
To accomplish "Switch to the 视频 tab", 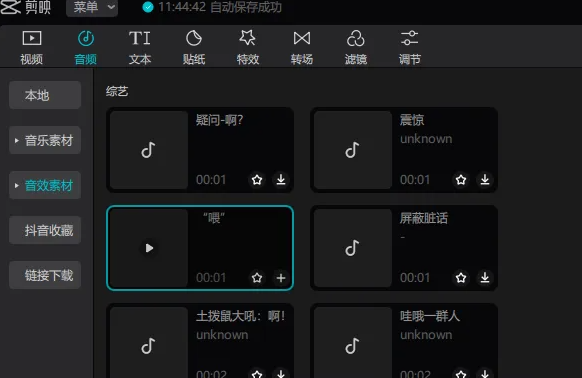I will tap(32, 48).
